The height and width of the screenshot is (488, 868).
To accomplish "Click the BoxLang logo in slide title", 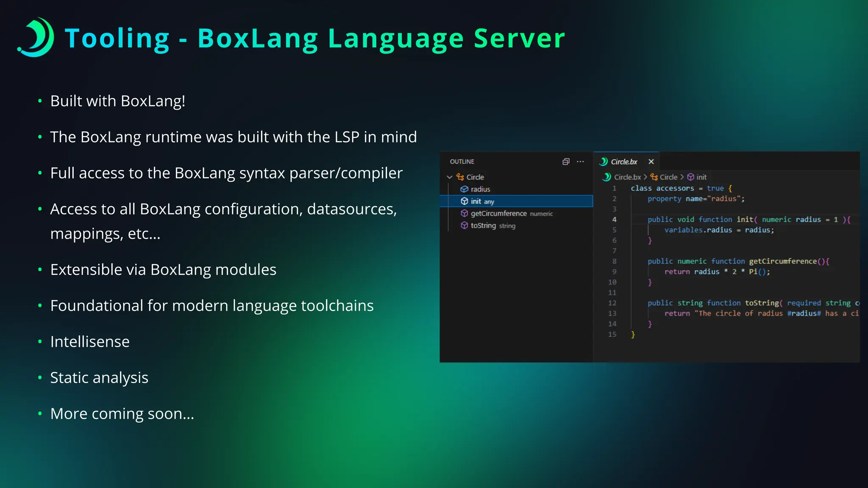I will click(36, 37).
